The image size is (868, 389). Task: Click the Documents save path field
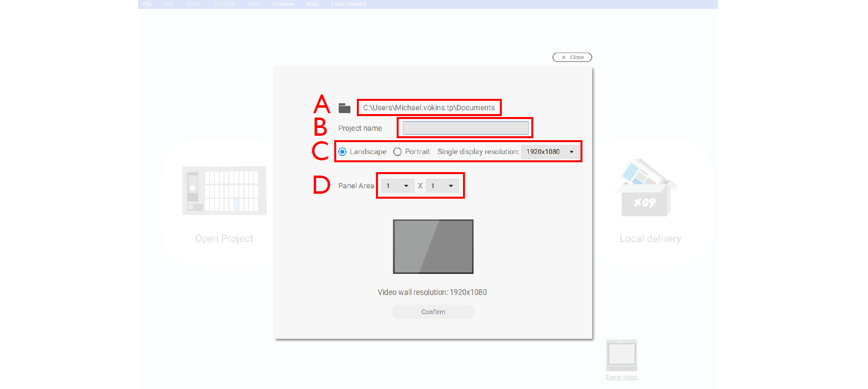pyautogui.click(x=429, y=108)
